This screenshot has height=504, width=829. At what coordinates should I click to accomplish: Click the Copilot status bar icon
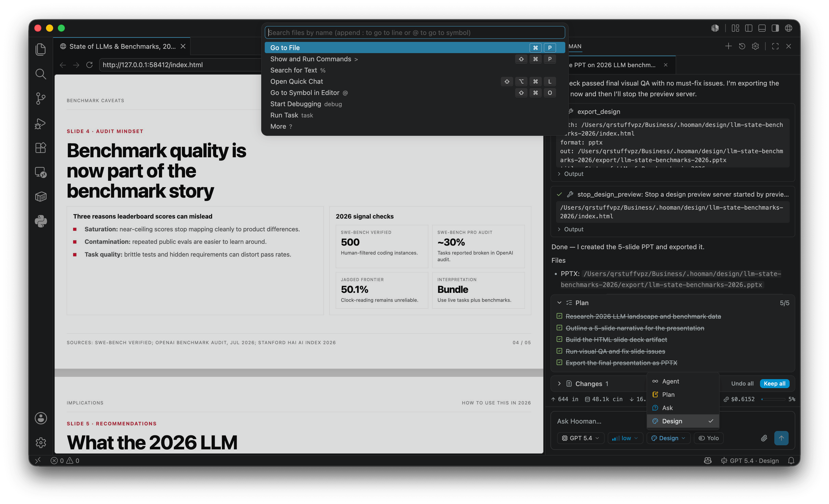708,460
